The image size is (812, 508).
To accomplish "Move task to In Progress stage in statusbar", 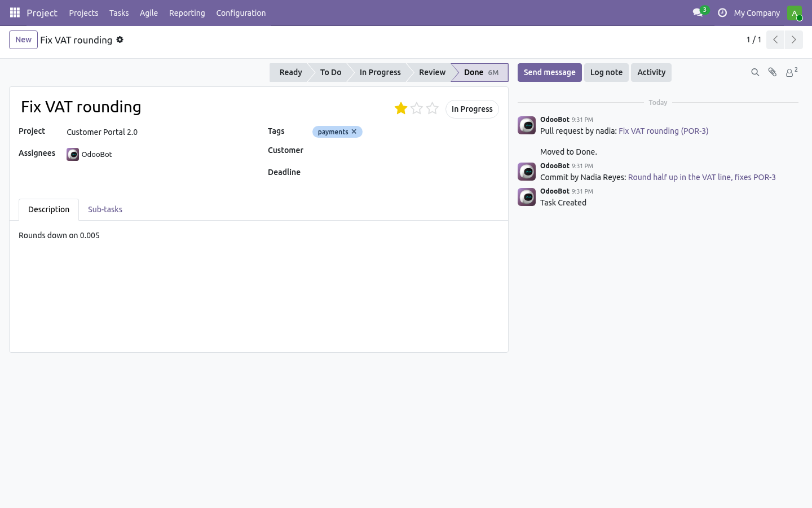I will (380, 72).
